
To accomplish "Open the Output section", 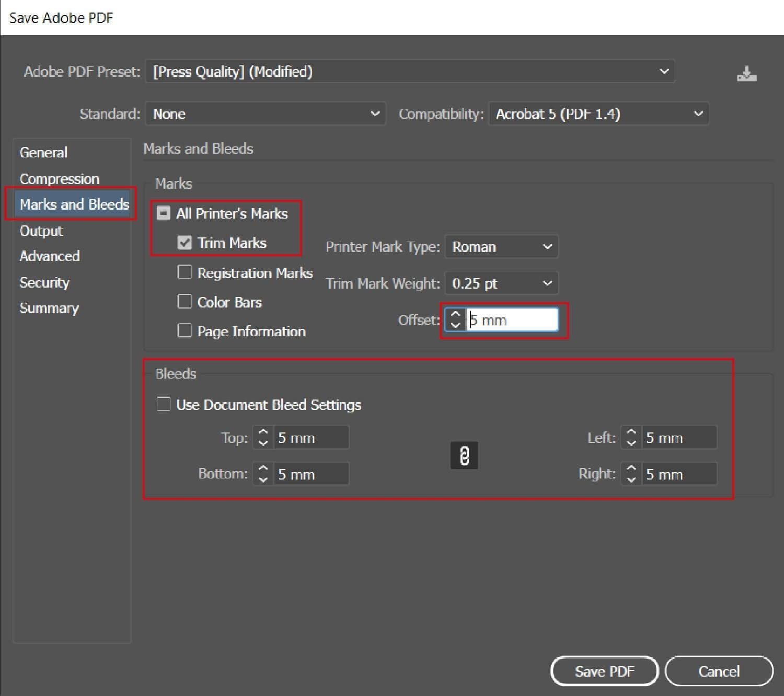I will [x=41, y=231].
